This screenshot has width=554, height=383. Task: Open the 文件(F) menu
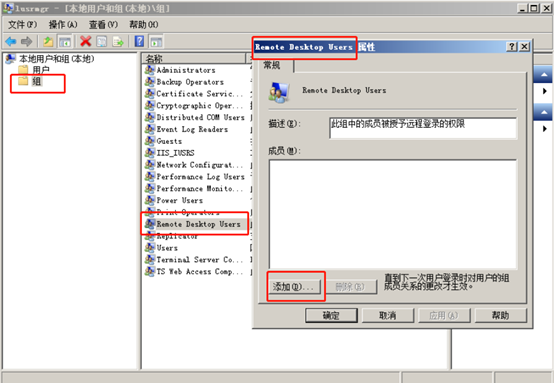(22, 24)
